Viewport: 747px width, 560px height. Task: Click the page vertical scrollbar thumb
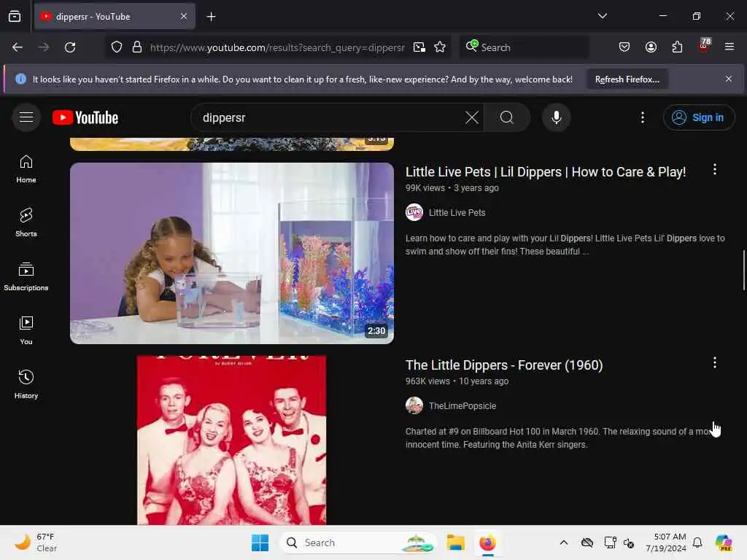(743, 270)
